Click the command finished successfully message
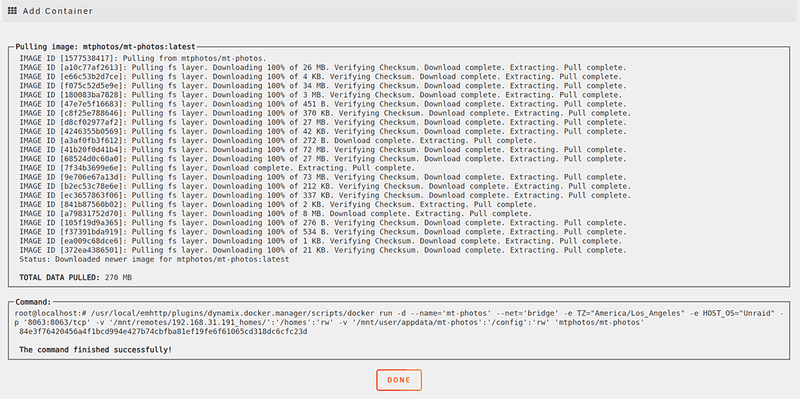This screenshot has height=399, width=800. click(95, 350)
